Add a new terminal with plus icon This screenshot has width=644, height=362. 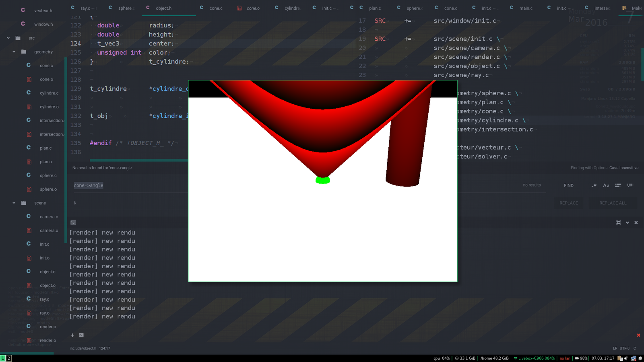pos(72,335)
